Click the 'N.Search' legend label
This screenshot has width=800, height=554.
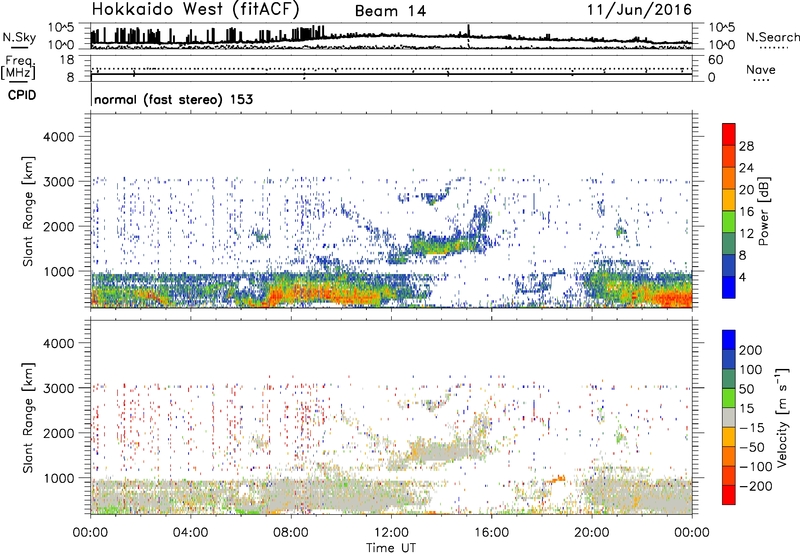coord(772,37)
